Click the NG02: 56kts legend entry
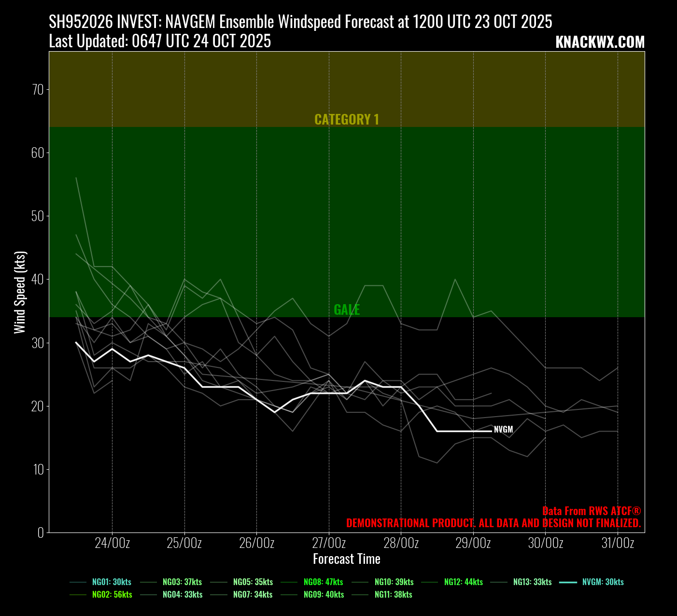 click(x=112, y=595)
